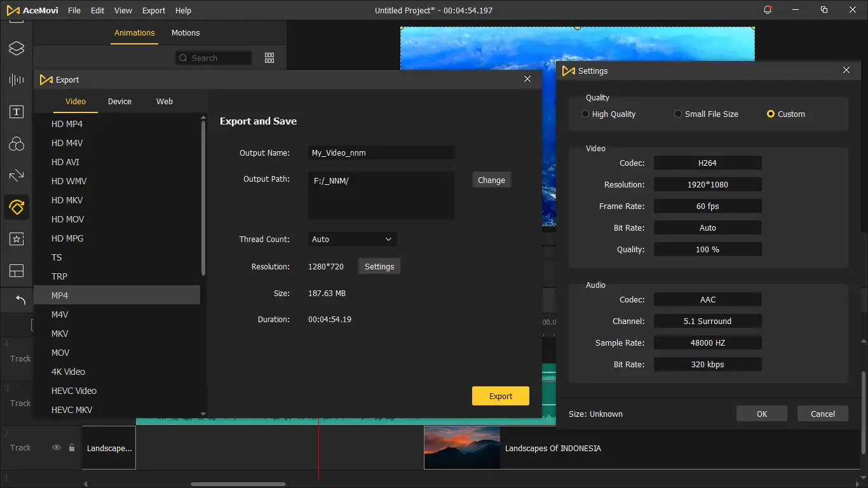Expand the Thread Count Auto dropdown
Viewport: 868px width, 488px height.
click(352, 240)
